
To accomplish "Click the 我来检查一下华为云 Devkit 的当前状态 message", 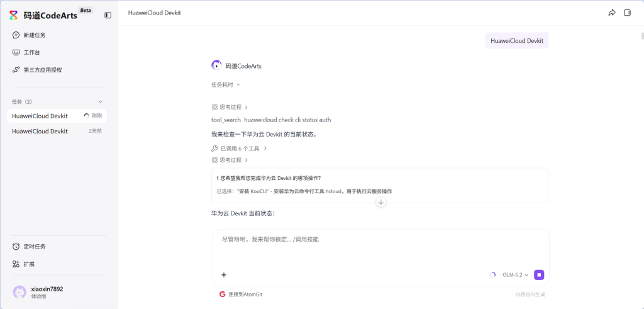I will [265, 135].
